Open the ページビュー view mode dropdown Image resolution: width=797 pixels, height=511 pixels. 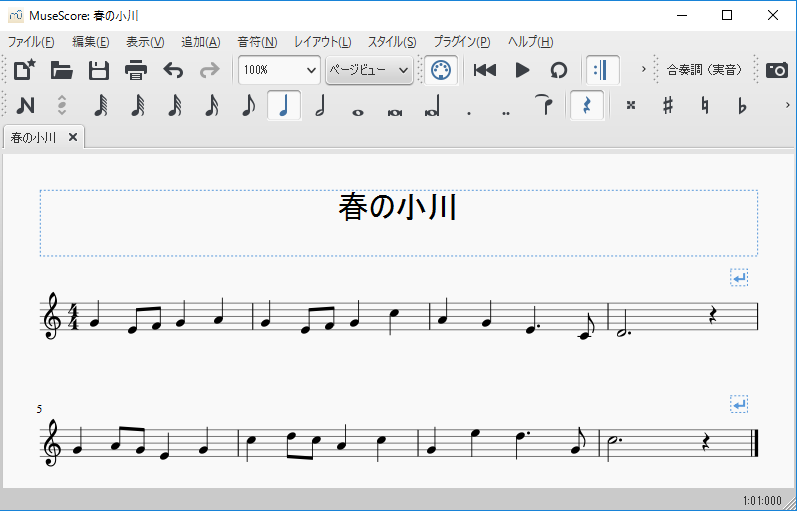tap(369, 70)
